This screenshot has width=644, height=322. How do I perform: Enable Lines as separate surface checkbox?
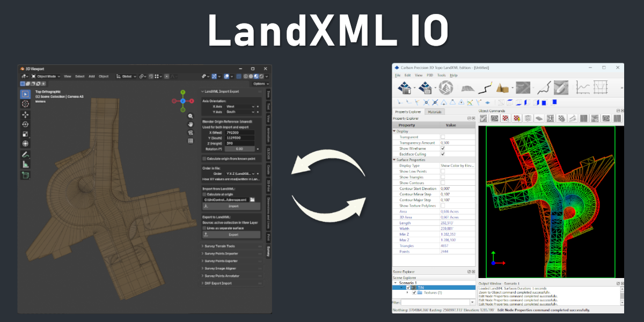pos(204,228)
